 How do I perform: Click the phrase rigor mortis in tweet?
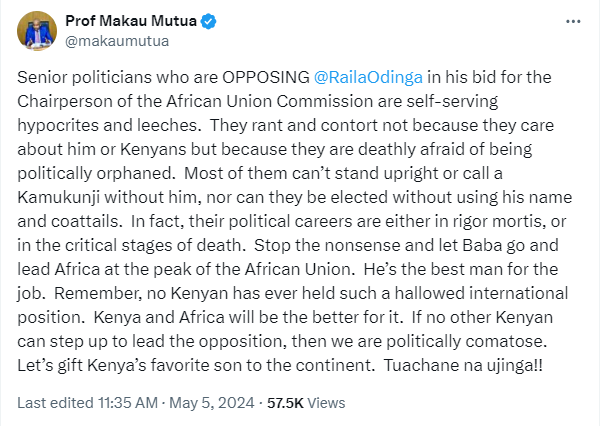497,221
